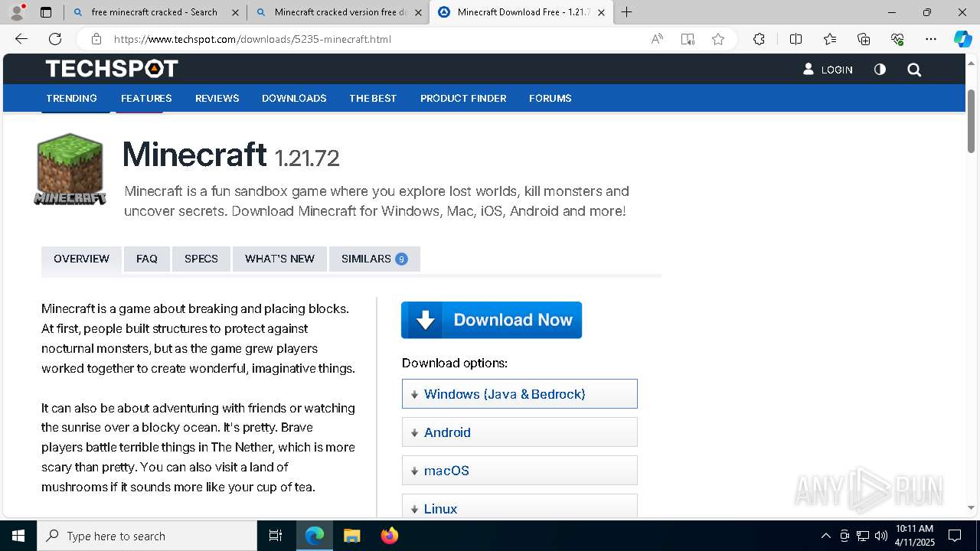Open Task View on taskbar

[276, 536]
